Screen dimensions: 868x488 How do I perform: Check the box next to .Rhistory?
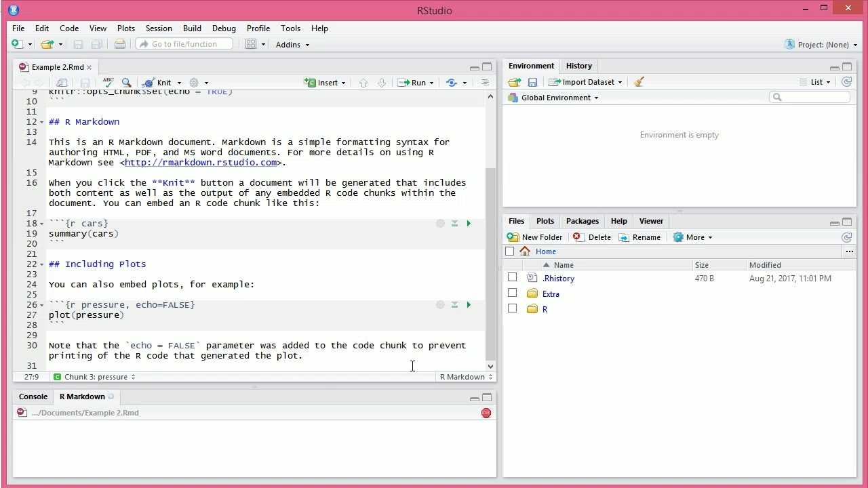512,277
